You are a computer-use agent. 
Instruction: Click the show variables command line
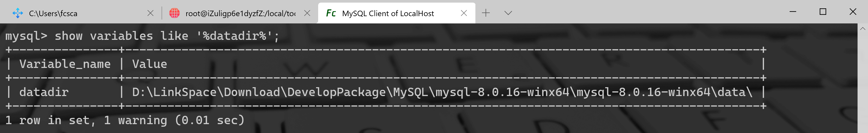click(142, 36)
